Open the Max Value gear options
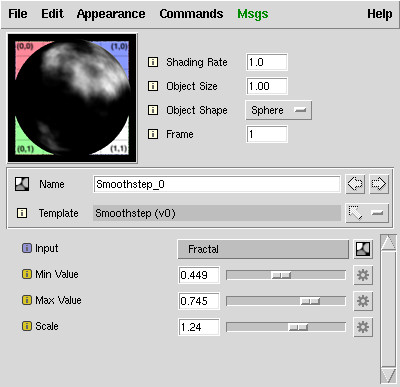 363,301
